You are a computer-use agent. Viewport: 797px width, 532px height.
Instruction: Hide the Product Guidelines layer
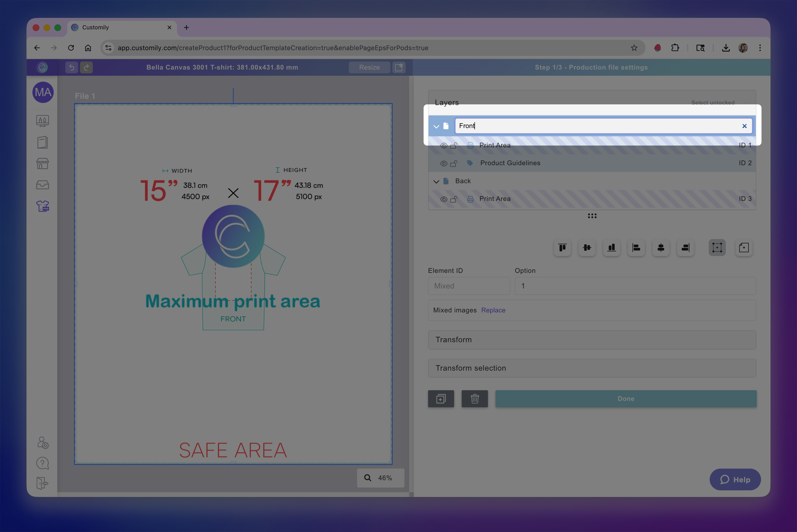click(443, 163)
